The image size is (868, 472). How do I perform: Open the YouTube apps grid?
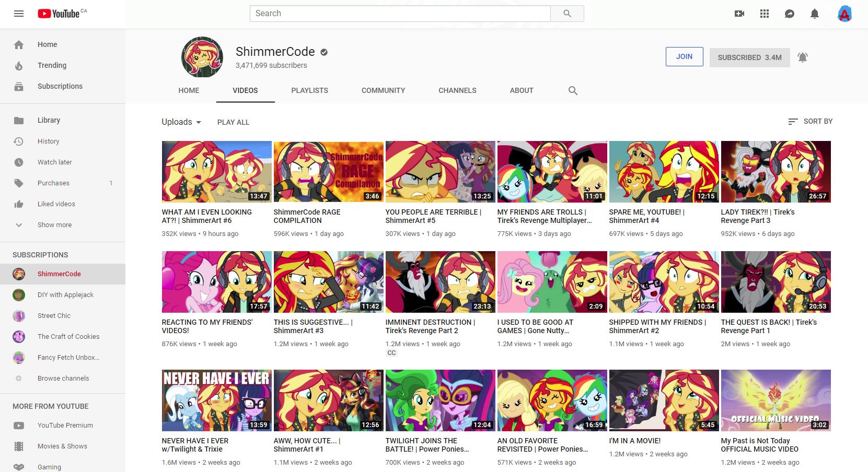point(765,14)
